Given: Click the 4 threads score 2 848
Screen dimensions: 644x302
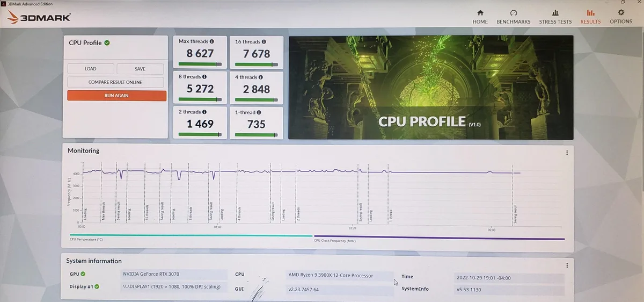Looking at the screenshot, I should (x=257, y=89).
